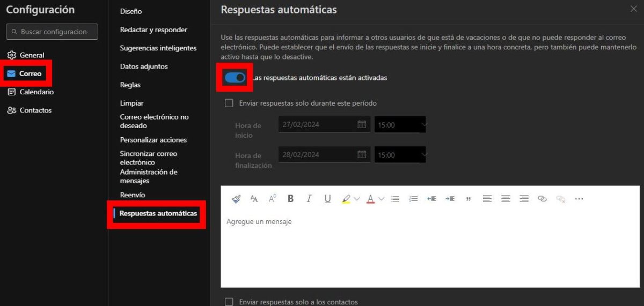
Task: Insert a hyperlink
Action: [x=542, y=199]
